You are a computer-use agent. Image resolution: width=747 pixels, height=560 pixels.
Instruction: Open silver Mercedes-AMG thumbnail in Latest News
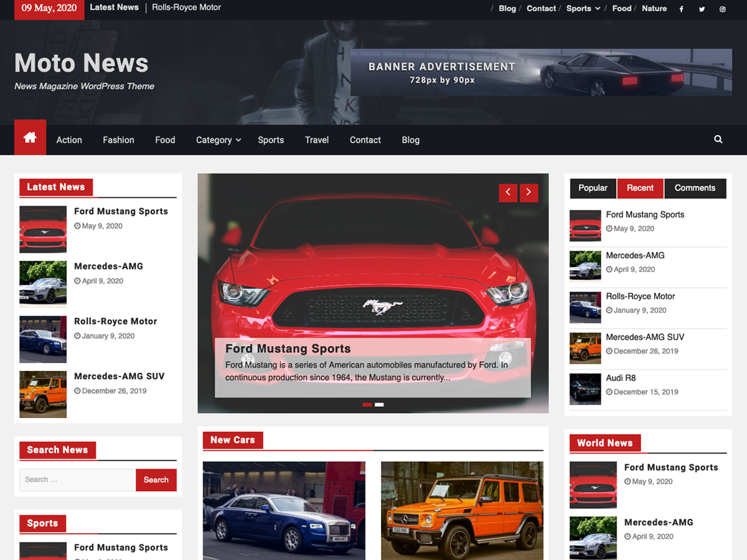click(x=43, y=284)
